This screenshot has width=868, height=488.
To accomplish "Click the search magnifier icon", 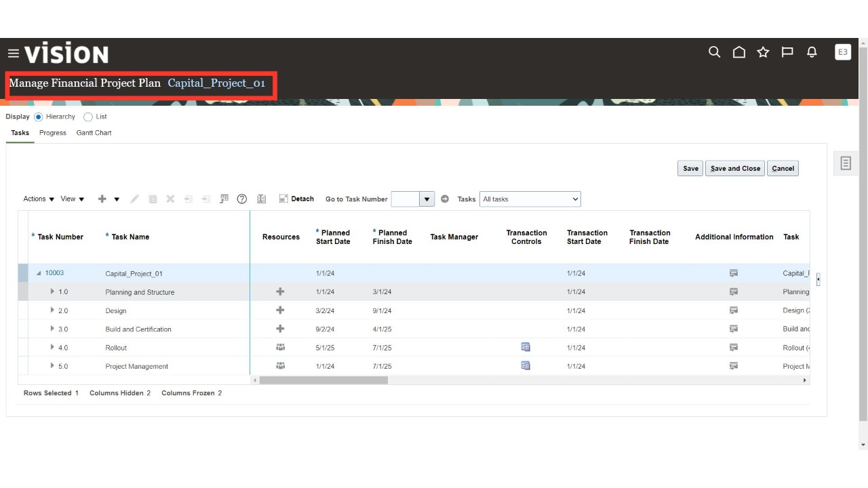I will (x=714, y=52).
